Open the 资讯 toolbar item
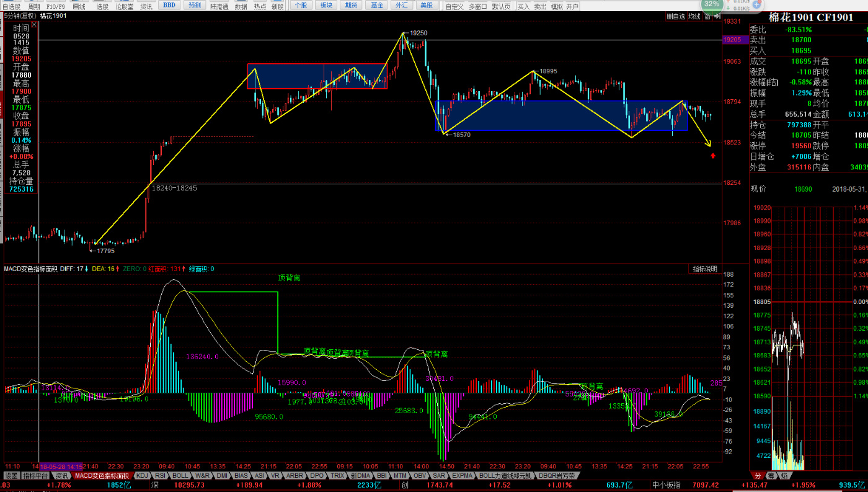The width and height of the screenshot is (868, 492). [146, 6]
